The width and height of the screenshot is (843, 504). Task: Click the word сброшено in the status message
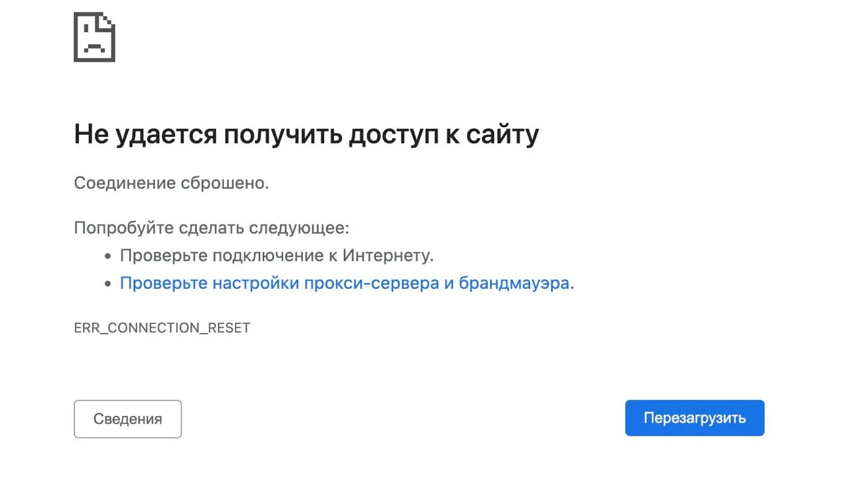[225, 183]
